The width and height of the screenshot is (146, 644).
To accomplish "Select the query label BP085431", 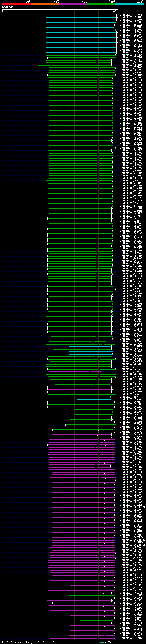I will (x=8, y=8).
